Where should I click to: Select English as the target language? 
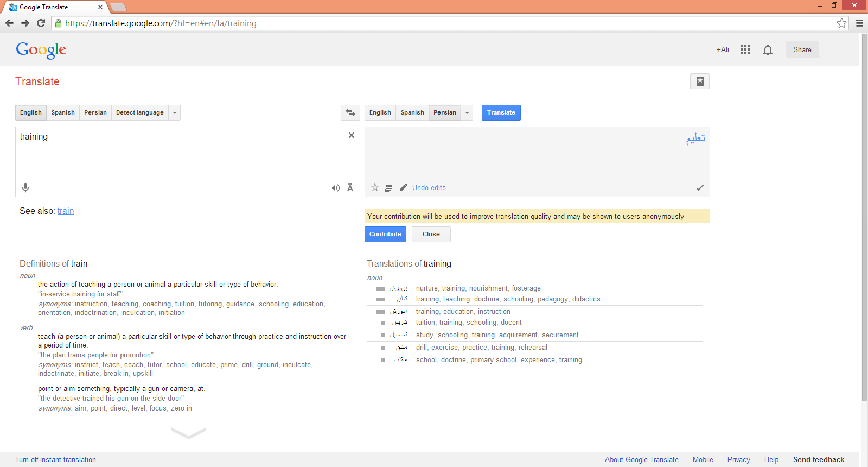click(380, 112)
